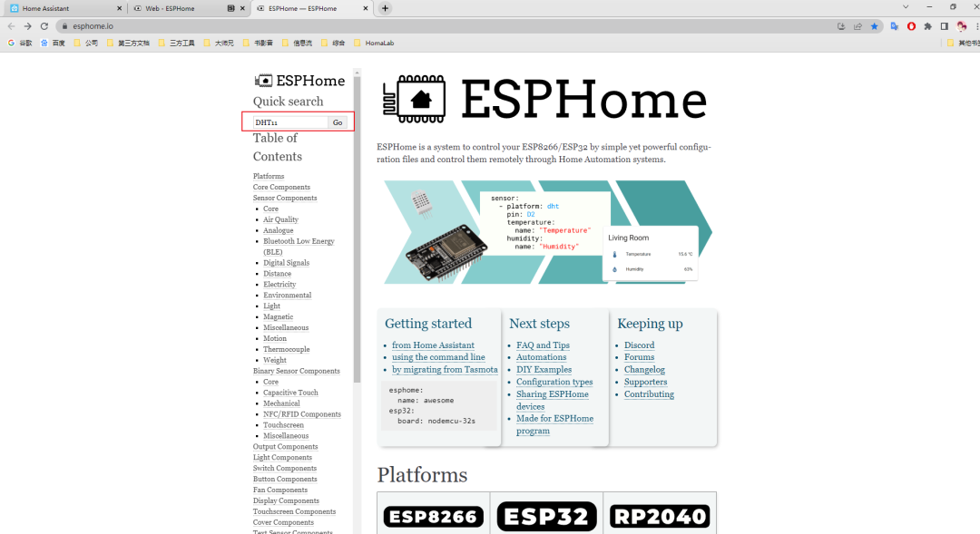980x534 pixels.
Task: Open the Environmental sensor components link
Action: (x=288, y=295)
